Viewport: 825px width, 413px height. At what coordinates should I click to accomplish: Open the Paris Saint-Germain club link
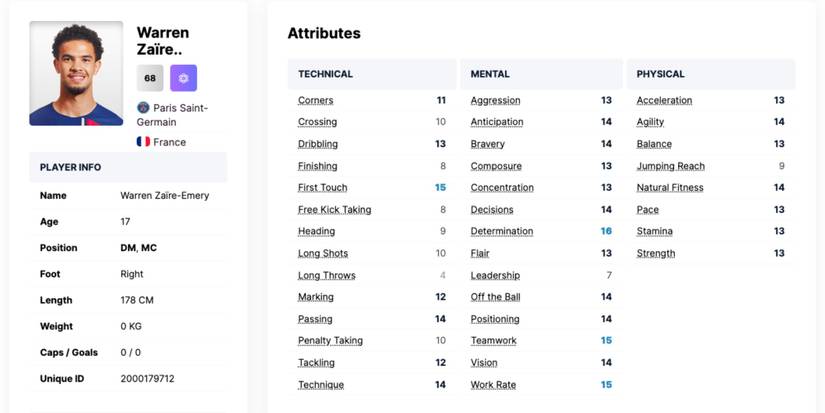(180, 114)
